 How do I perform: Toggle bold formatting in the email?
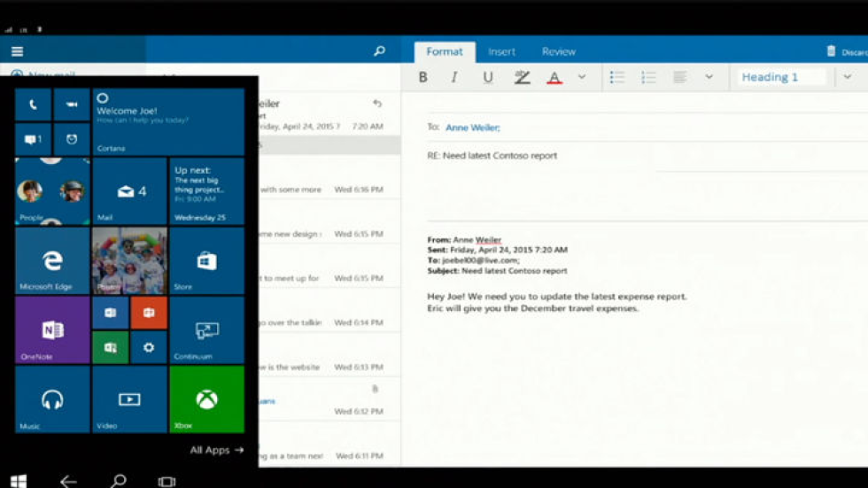pos(423,78)
